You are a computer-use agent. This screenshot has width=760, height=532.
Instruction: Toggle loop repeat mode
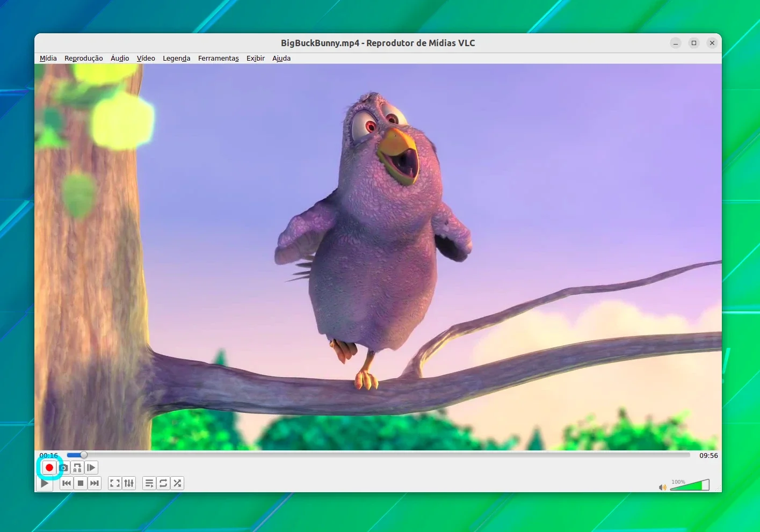pos(163,483)
